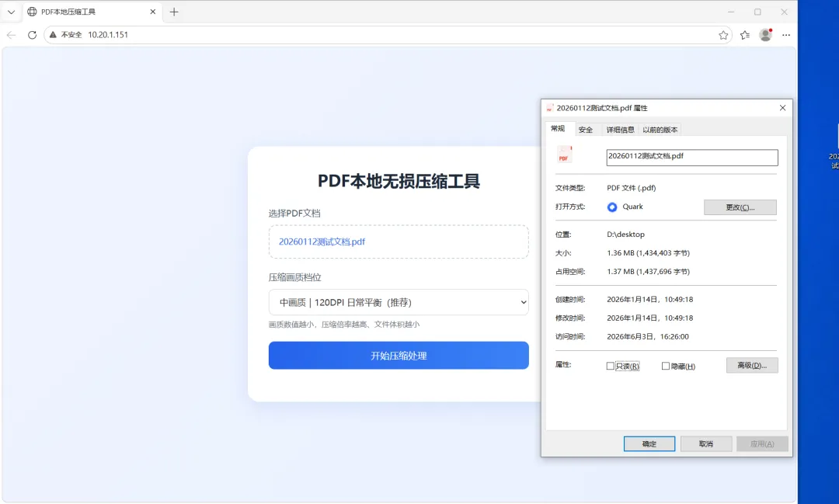Click the 开始压缩处理 button
Viewport: 839px width, 504px height.
point(399,356)
